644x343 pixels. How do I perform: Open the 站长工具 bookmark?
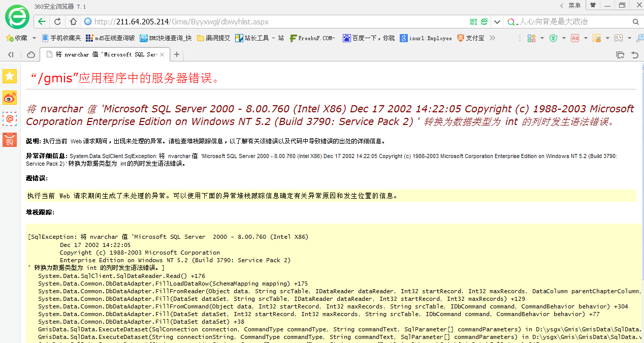260,38
